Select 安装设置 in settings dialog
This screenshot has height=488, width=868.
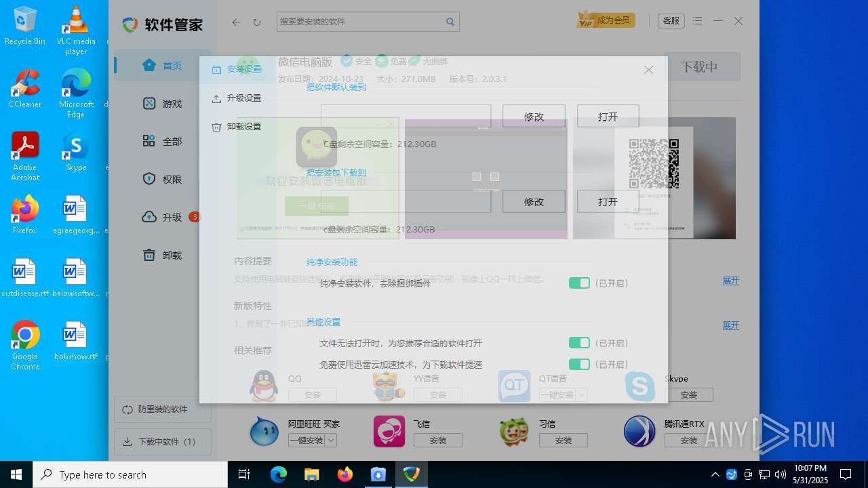pos(237,69)
